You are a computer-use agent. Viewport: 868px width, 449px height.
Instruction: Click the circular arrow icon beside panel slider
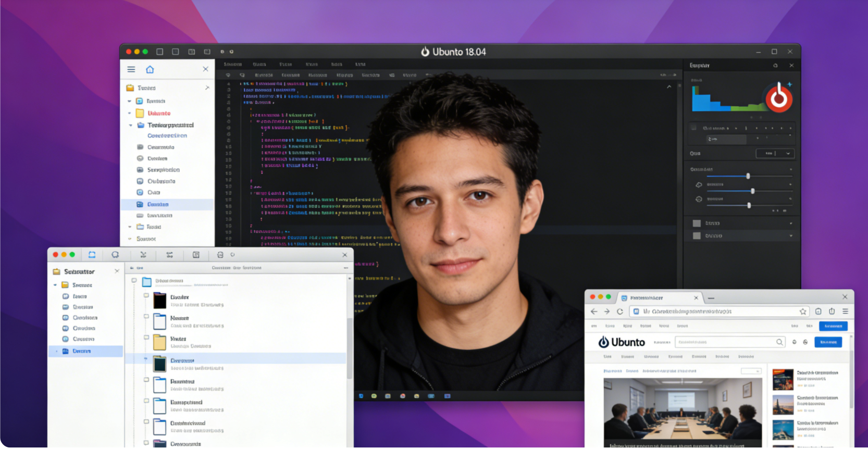pos(699,199)
